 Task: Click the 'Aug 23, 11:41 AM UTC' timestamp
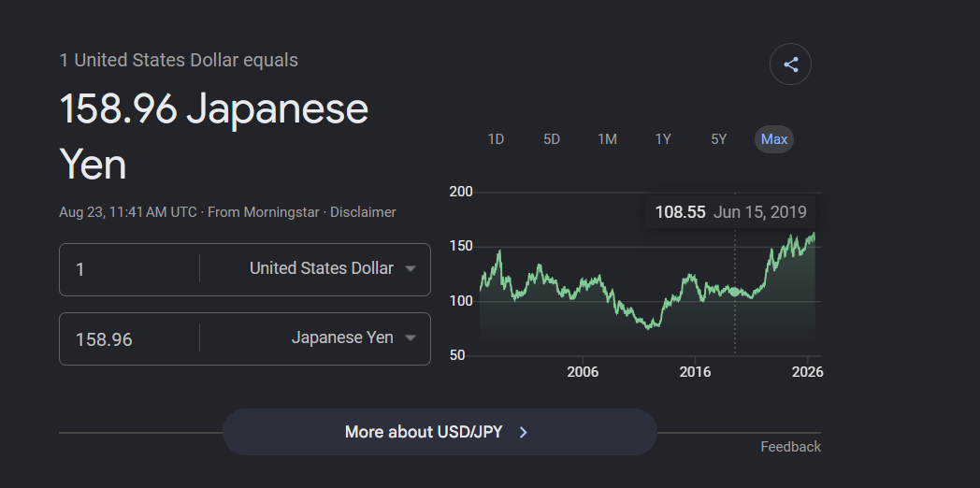128,212
